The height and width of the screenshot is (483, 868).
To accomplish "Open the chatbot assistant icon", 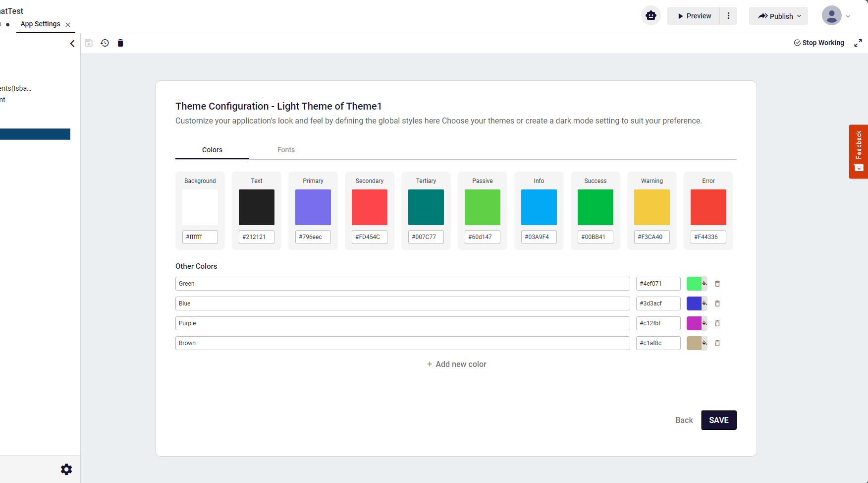I will click(x=651, y=16).
